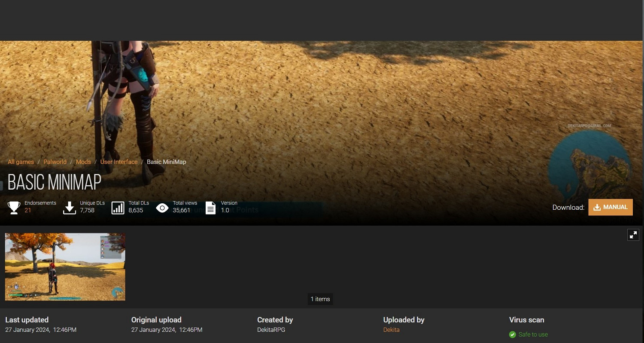The image size is (644, 343).
Task: Open the Palworld breadcrumb link
Action: tap(55, 162)
